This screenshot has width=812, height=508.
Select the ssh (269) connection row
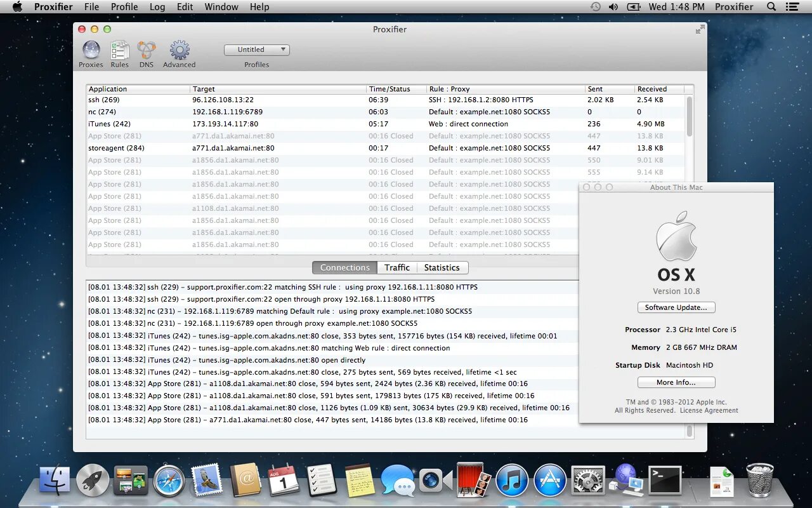[386, 100]
